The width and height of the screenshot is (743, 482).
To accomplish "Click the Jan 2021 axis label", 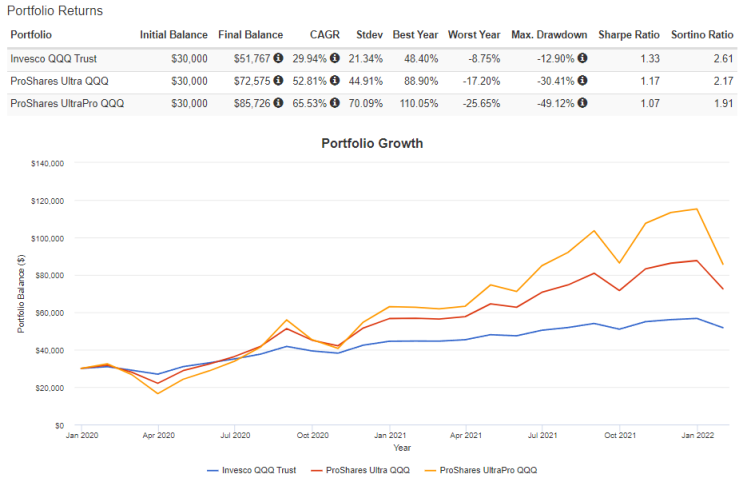I will [x=390, y=435].
